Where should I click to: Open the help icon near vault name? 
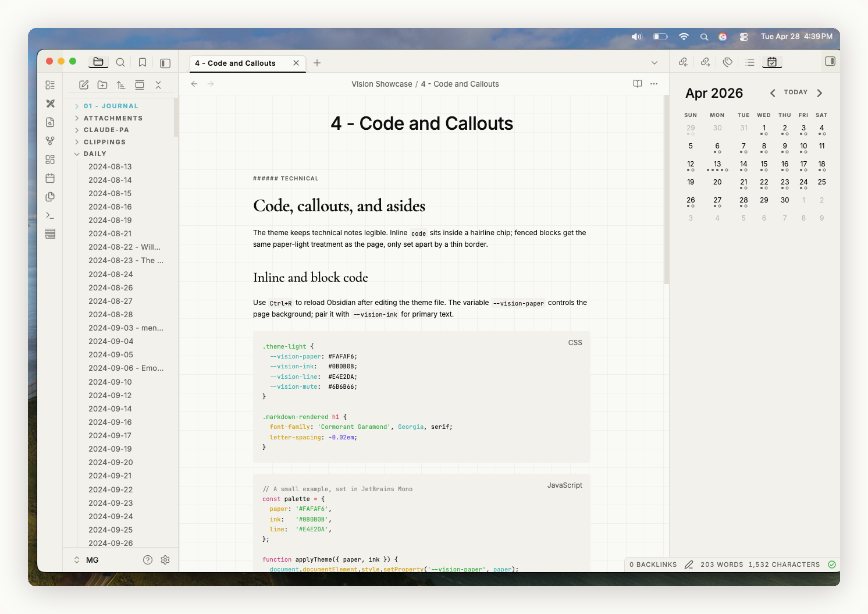coord(148,560)
